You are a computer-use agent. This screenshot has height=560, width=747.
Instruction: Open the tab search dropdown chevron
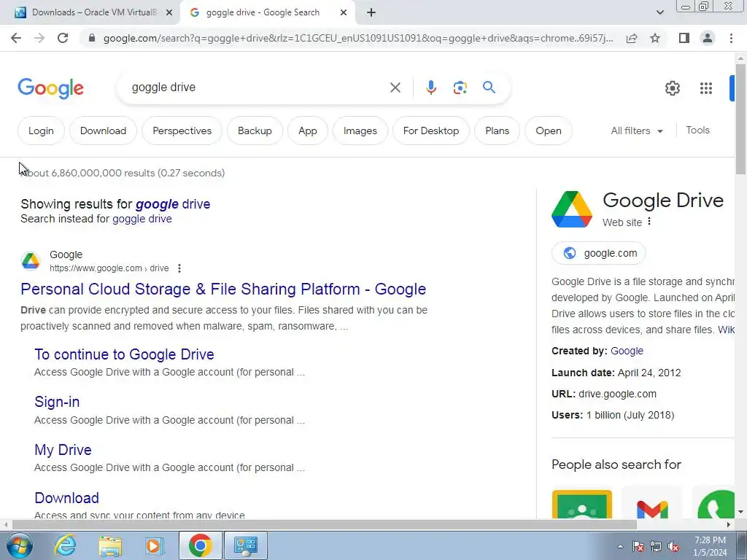click(x=659, y=12)
